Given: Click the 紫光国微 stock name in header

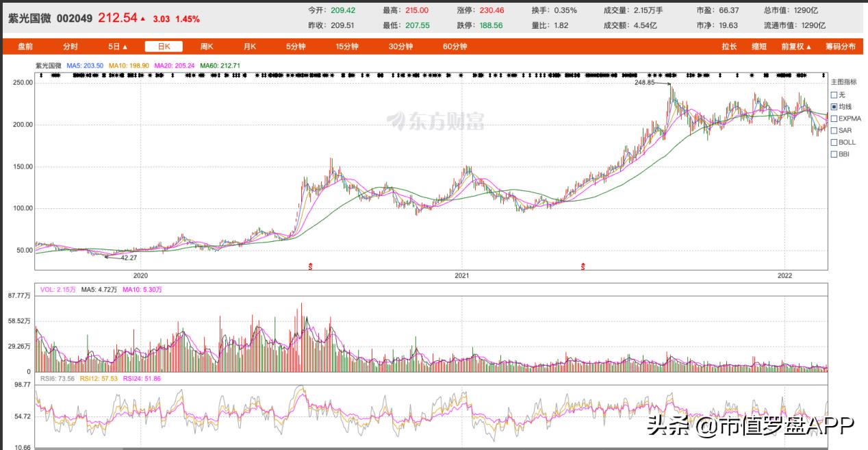Looking at the screenshot, I should click(29, 18).
